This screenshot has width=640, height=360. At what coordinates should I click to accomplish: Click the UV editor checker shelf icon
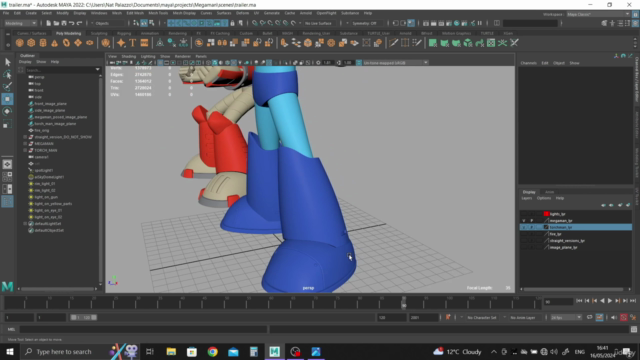point(491,43)
